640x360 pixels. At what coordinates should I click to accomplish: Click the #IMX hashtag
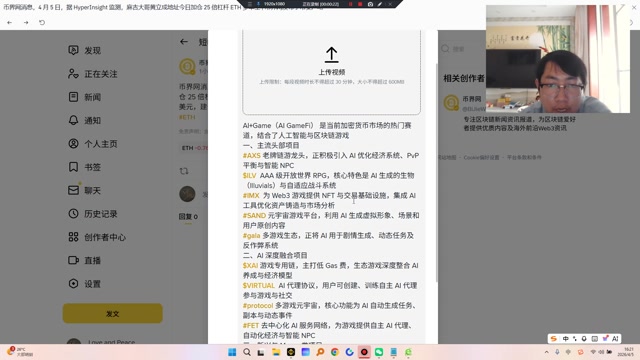[251, 196]
